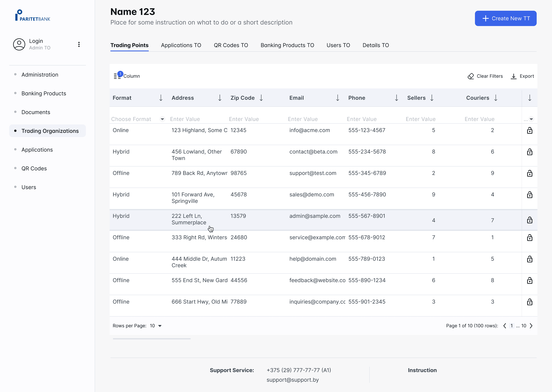Click the Column settings icon
Screen dimensions: 552x392
point(117,76)
